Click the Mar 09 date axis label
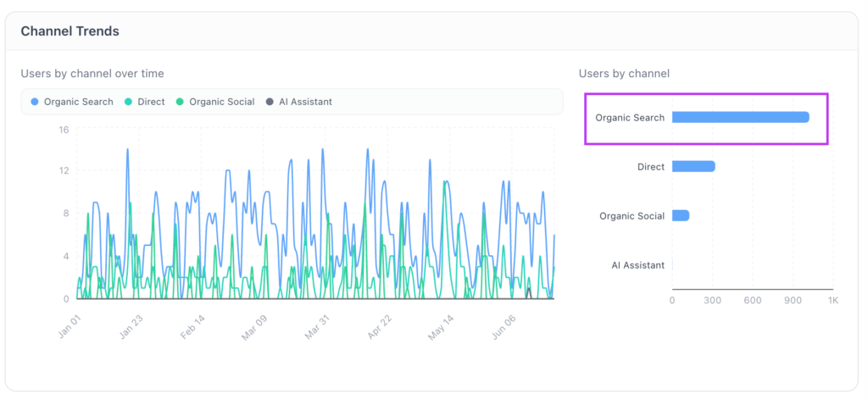The image size is (868, 400). 254,327
